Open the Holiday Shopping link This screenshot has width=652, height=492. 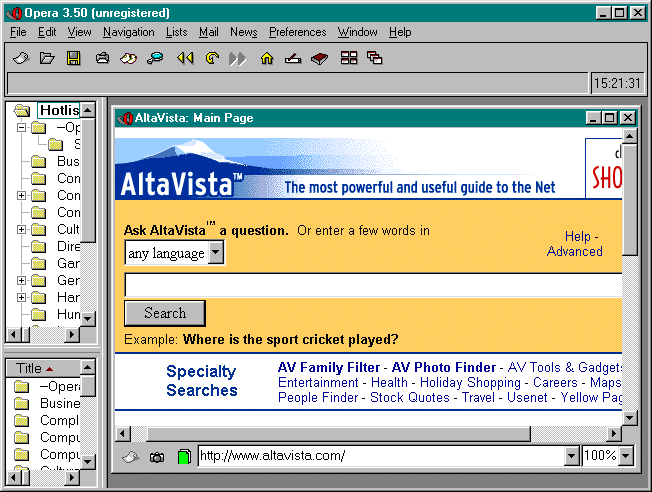point(470,382)
